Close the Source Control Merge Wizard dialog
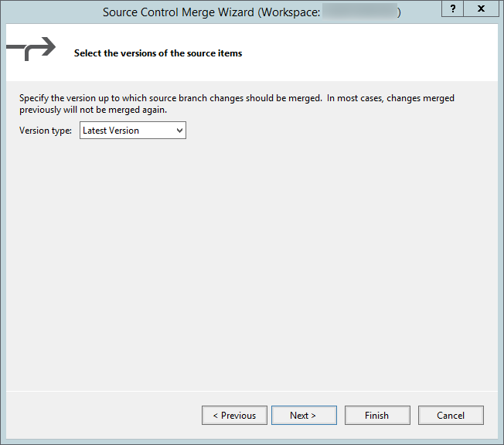 pyautogui.click(x=482, y=8)
